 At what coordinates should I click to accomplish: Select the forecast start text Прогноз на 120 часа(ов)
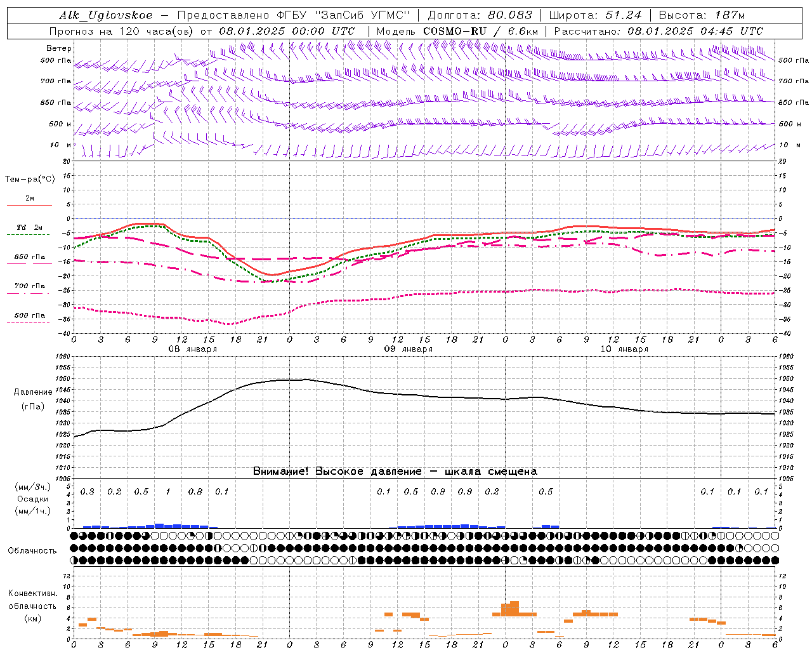click(122, 31)
